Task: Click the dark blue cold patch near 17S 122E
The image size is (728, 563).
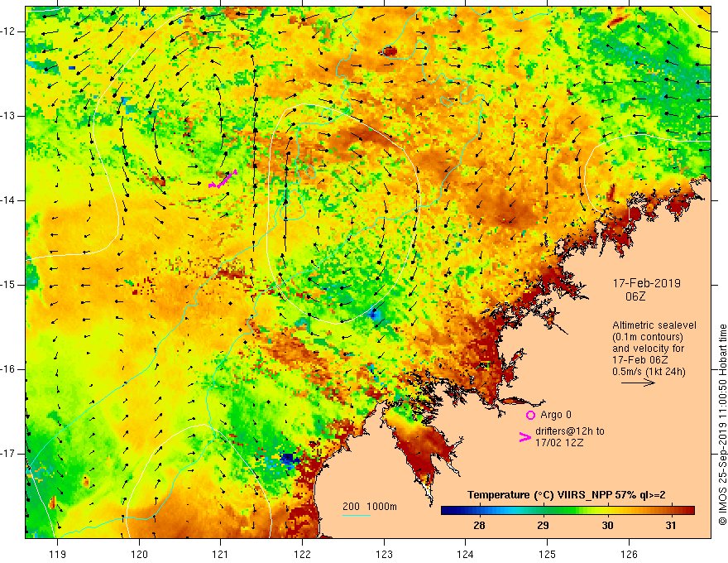Action: click(x=287, y=459)
